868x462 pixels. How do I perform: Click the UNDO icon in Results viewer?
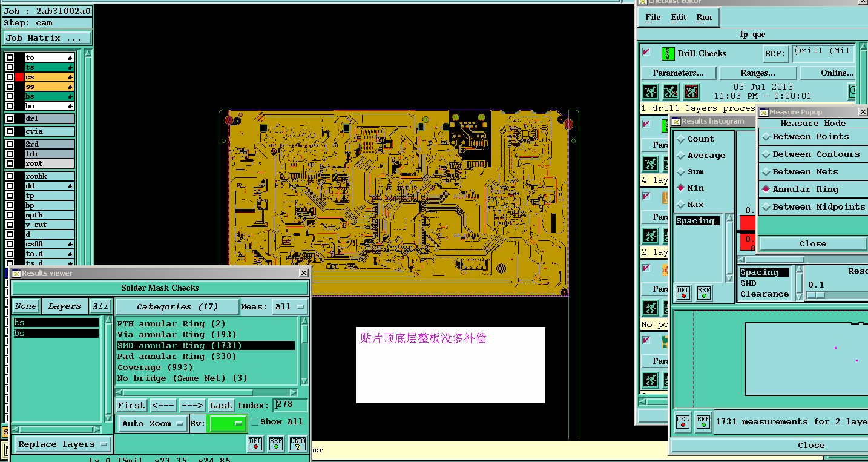pos(297,444)
